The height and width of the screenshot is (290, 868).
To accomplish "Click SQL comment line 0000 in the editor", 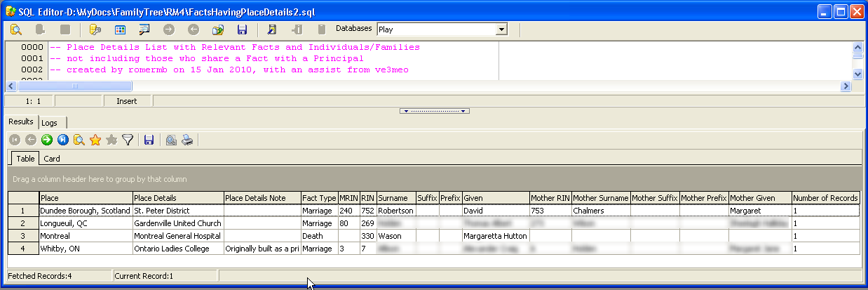I will click(235, 48).
